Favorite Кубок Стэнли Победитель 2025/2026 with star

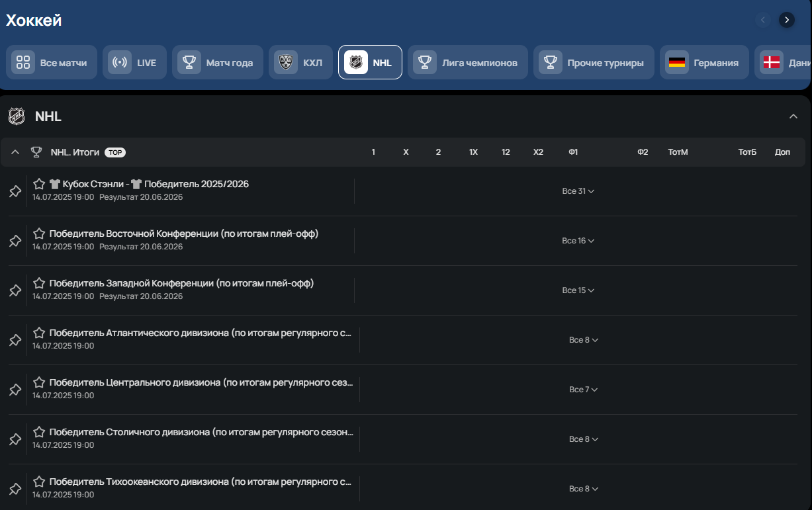coord(39,184)
